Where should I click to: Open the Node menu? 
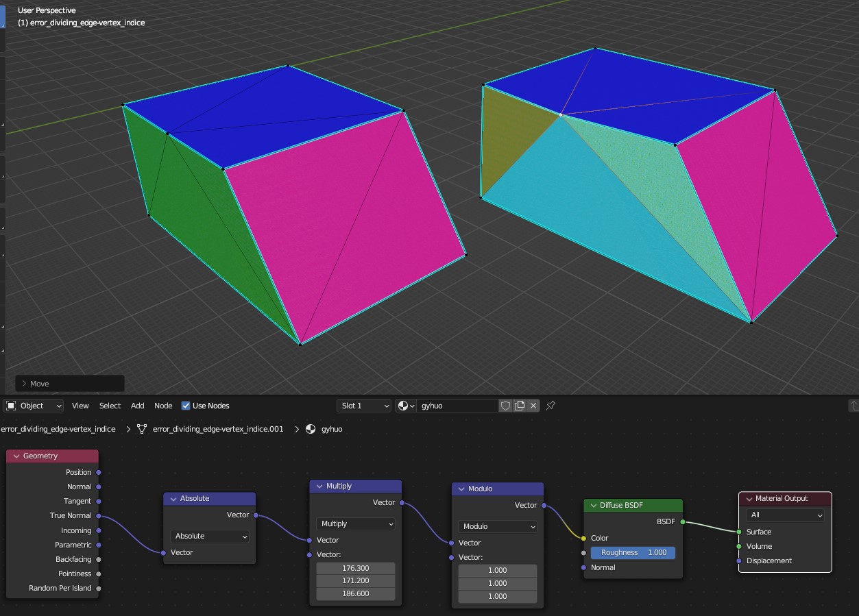(x=163, y=406)
